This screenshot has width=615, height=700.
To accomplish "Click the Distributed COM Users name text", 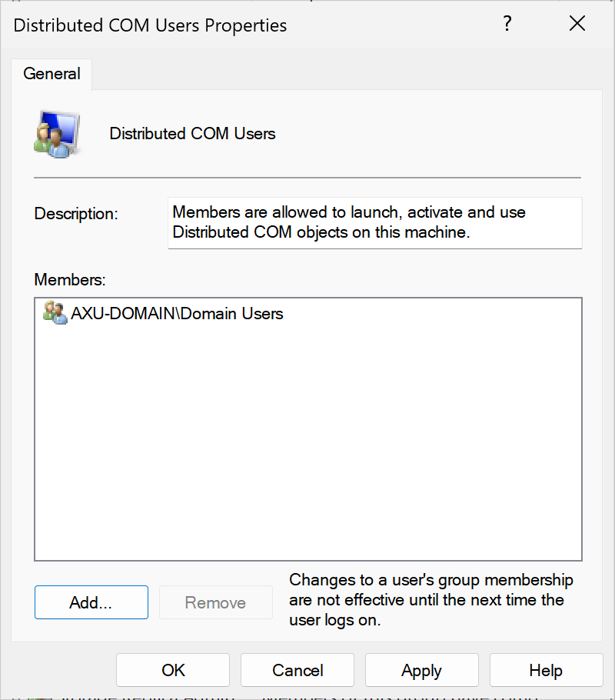I will [192, 134].
